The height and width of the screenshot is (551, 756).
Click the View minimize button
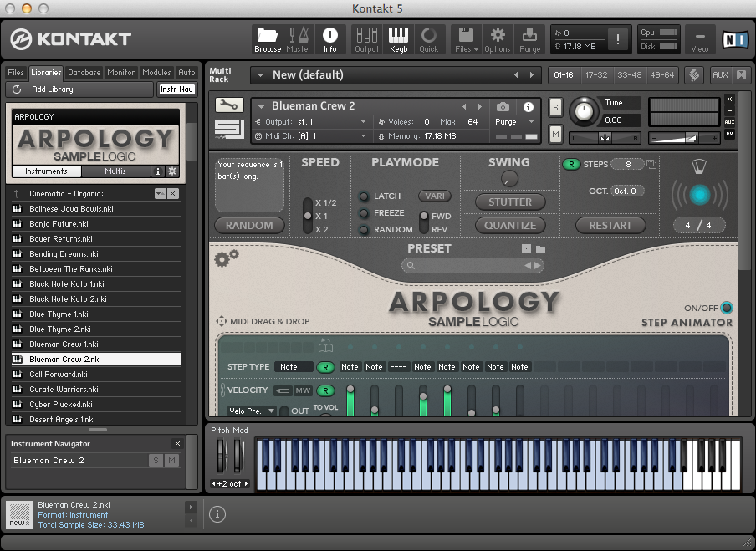pyautogui.click(x=700, y=40)
